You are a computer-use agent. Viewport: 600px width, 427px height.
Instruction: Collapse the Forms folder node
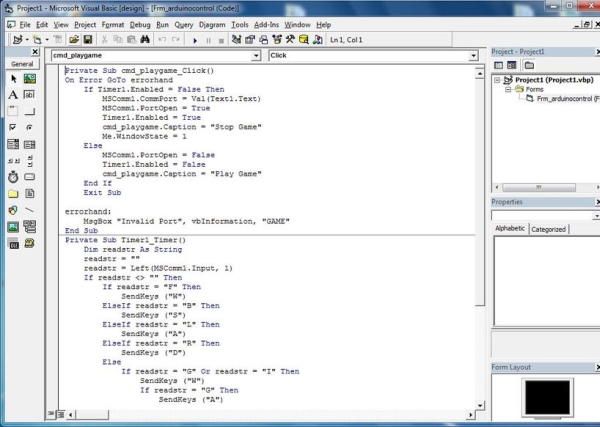pos(508,90)
